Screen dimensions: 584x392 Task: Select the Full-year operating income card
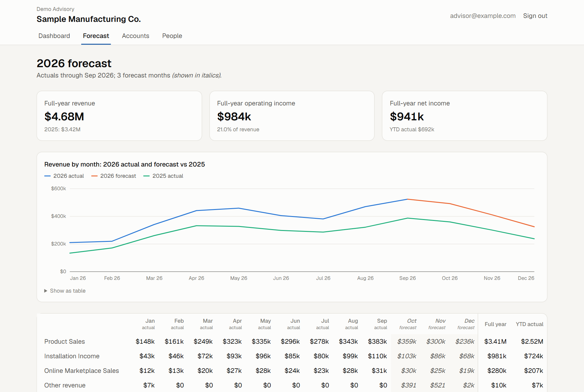(292, 116)
